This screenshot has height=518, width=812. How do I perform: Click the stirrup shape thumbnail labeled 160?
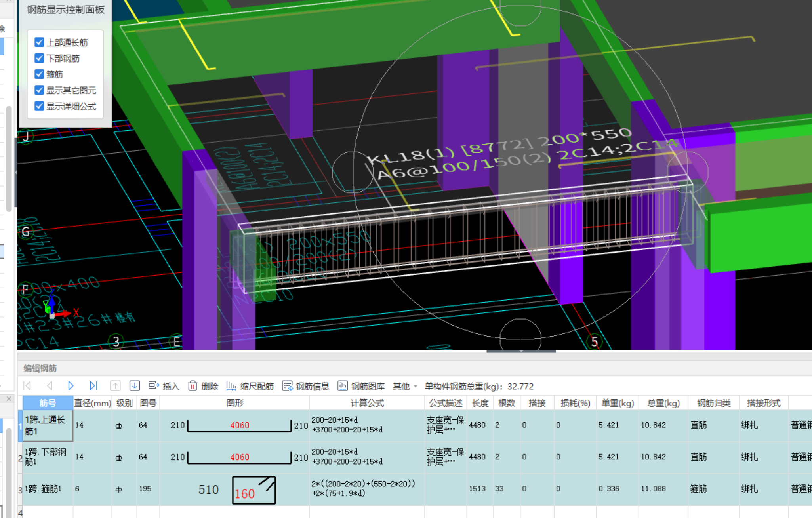(254, 490)
